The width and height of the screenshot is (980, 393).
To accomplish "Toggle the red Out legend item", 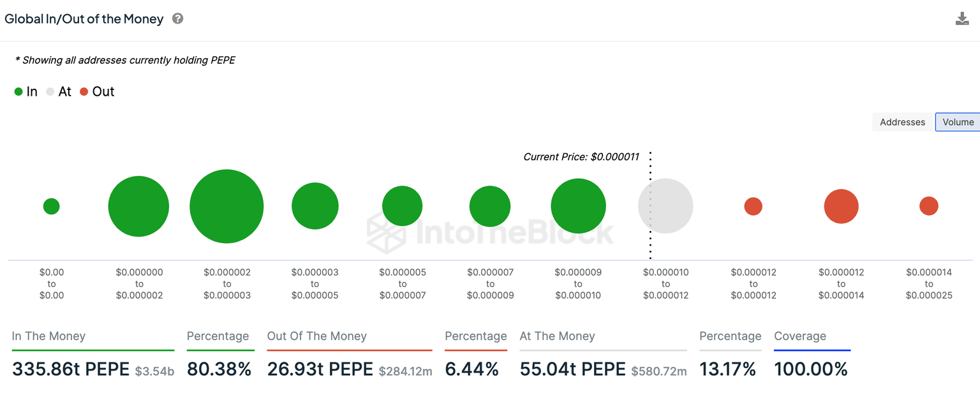I will point(97,92).
